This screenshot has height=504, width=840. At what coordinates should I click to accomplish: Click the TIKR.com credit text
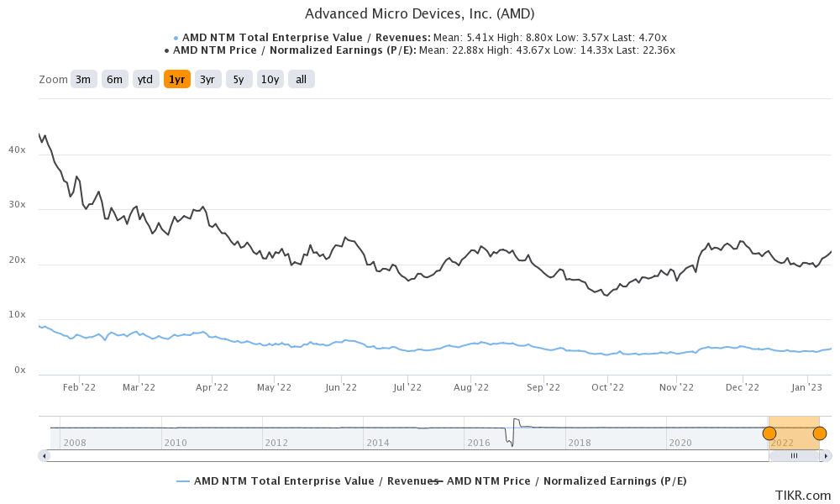(802, 496)
